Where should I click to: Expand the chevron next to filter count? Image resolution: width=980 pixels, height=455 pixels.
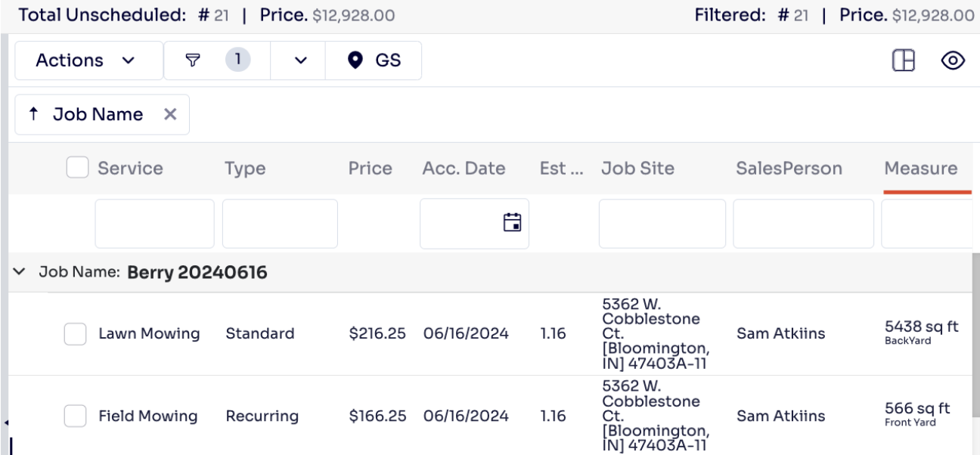[300, 60]
